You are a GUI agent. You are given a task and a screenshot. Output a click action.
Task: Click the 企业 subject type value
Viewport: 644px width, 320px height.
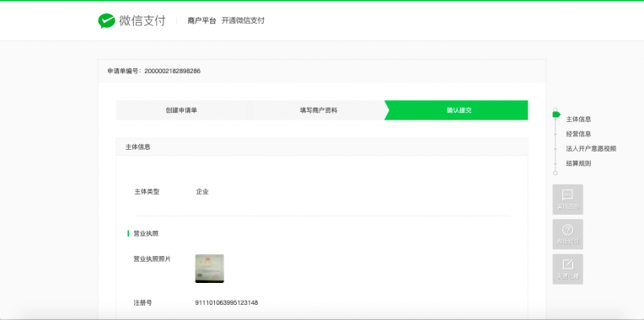(x=202, y=192)
